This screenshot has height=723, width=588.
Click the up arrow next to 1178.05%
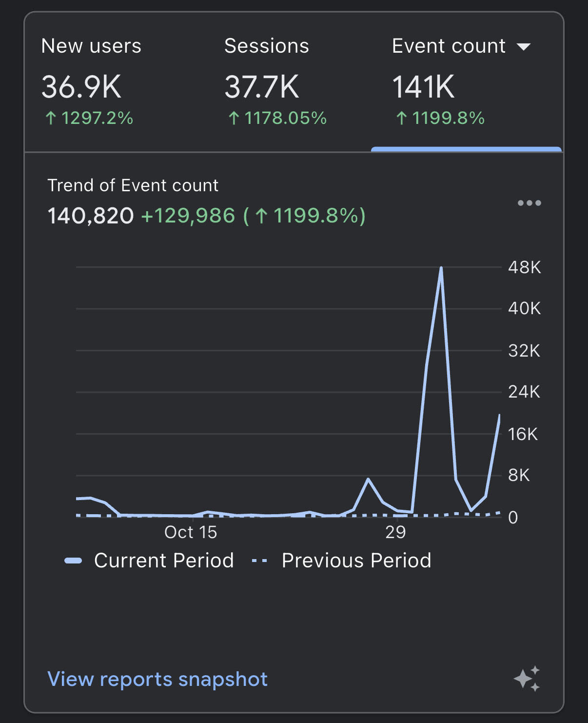[x=235, y=118]
